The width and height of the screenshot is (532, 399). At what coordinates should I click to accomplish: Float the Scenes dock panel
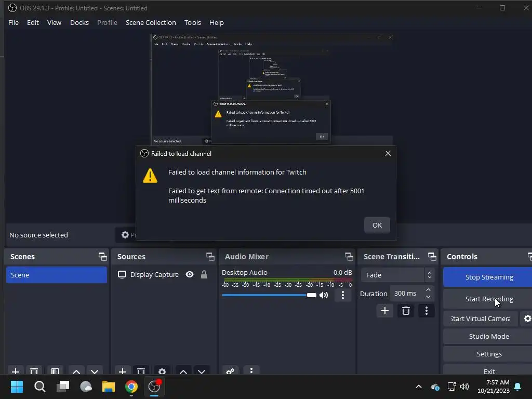102,257
